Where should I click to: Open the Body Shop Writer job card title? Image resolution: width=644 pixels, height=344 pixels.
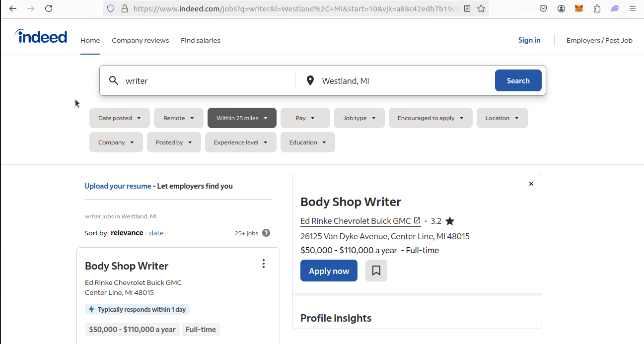[127, 266]
